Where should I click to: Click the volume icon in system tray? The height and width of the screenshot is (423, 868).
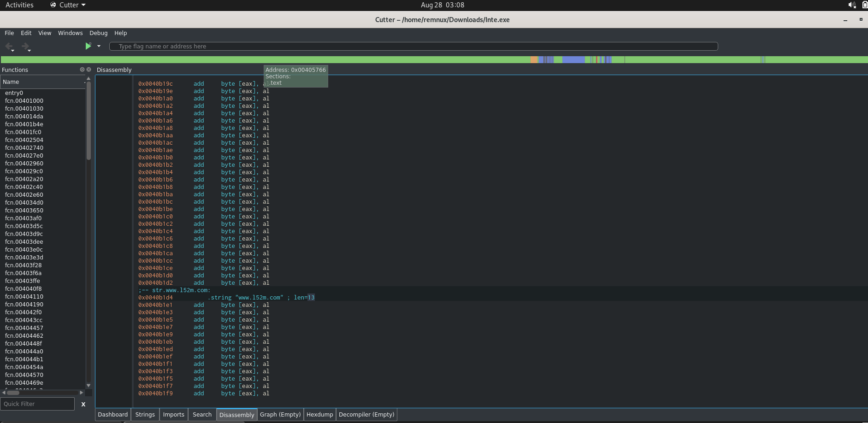852,5
